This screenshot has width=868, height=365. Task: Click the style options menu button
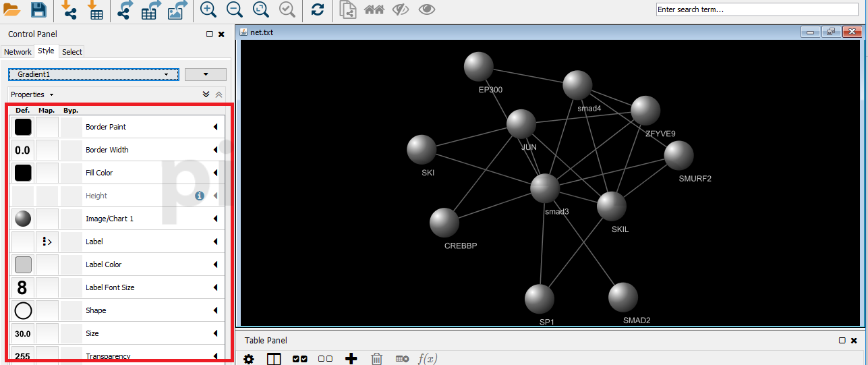point(205,74)
